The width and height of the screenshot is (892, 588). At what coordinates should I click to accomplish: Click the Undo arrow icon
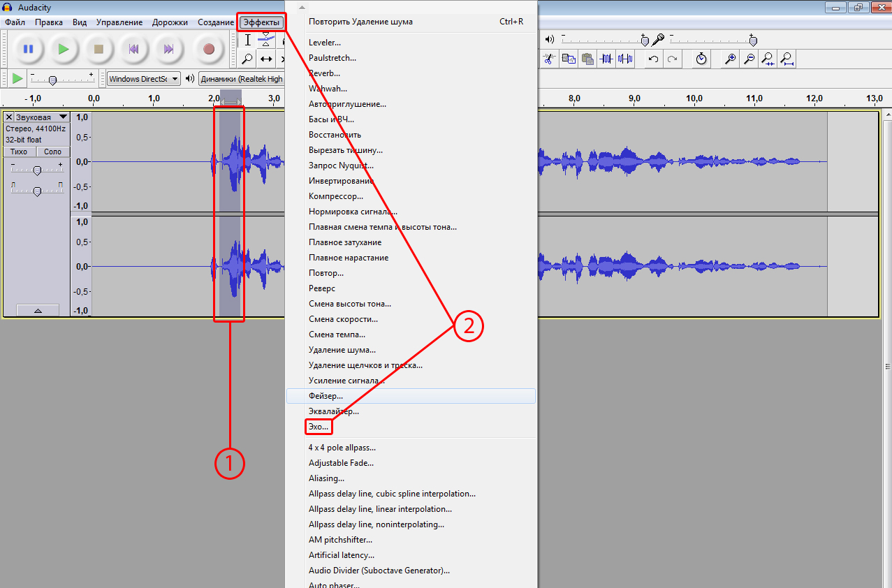[x=653, y=59]
